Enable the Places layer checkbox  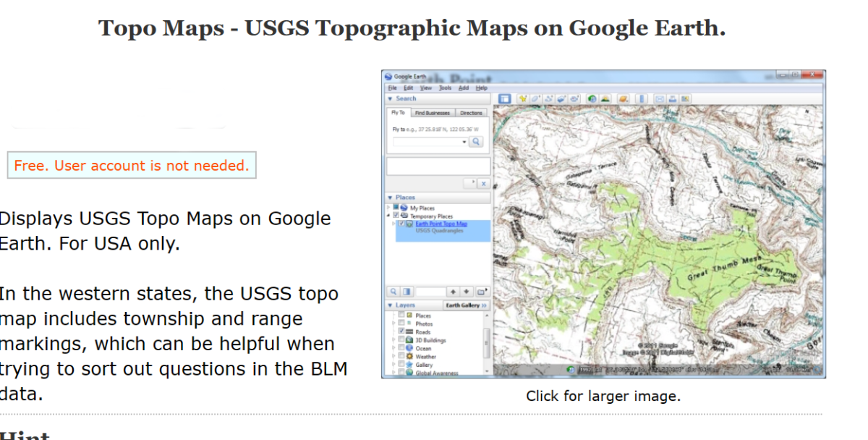[401, 315]
